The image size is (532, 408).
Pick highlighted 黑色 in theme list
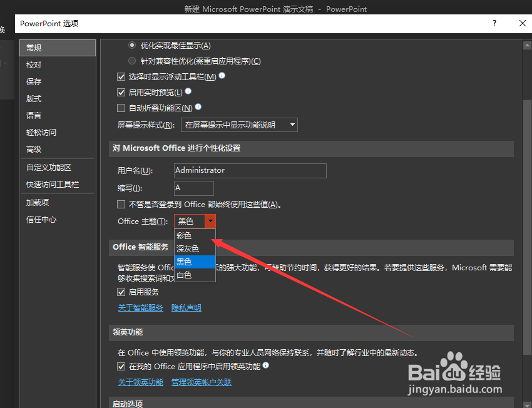[x=195, y=262]
